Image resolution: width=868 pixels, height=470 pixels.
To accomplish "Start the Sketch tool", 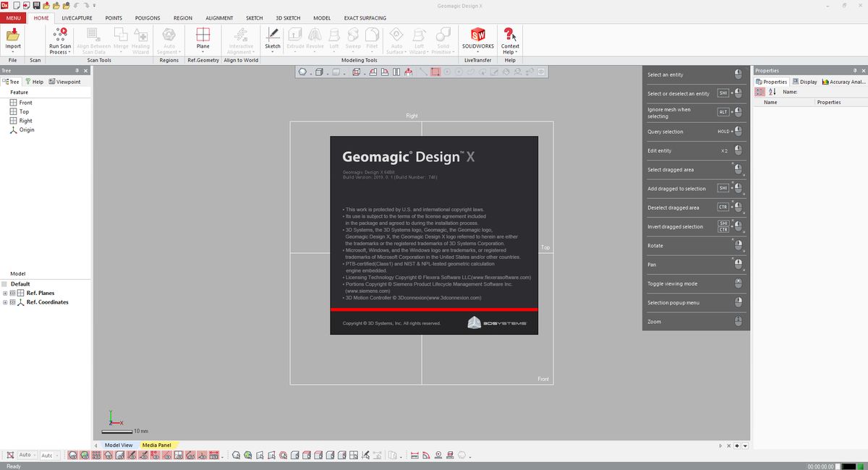I will point(273,36).
